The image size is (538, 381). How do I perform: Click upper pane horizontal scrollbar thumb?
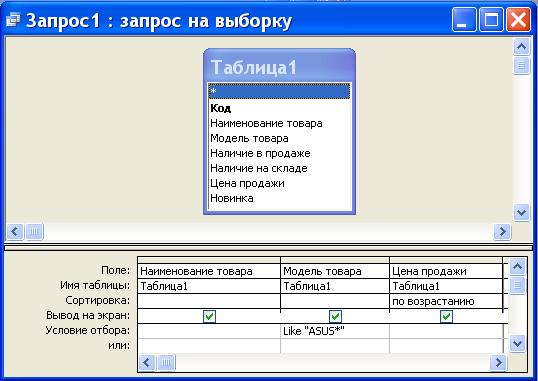point(34,232)
